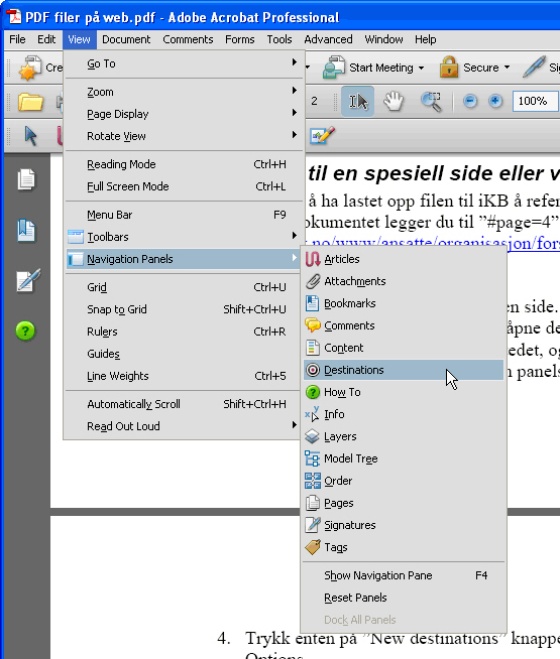
Task: Open the Bookmarks panel in left sidebar
Action: (x=26, y=230)
